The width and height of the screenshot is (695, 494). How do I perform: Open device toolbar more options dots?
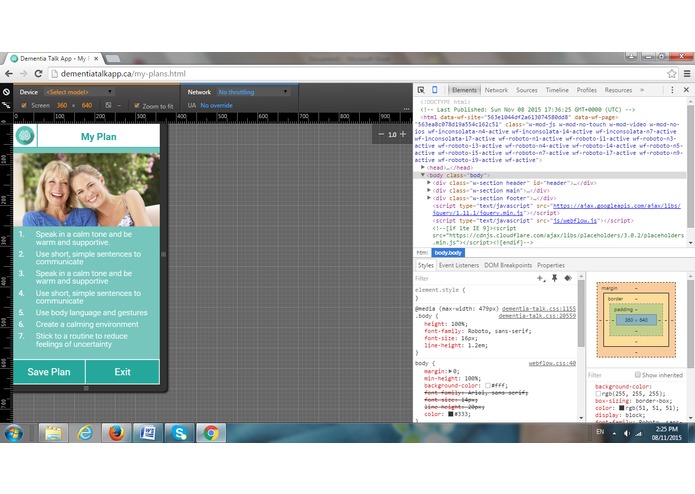tap(406, 109)
